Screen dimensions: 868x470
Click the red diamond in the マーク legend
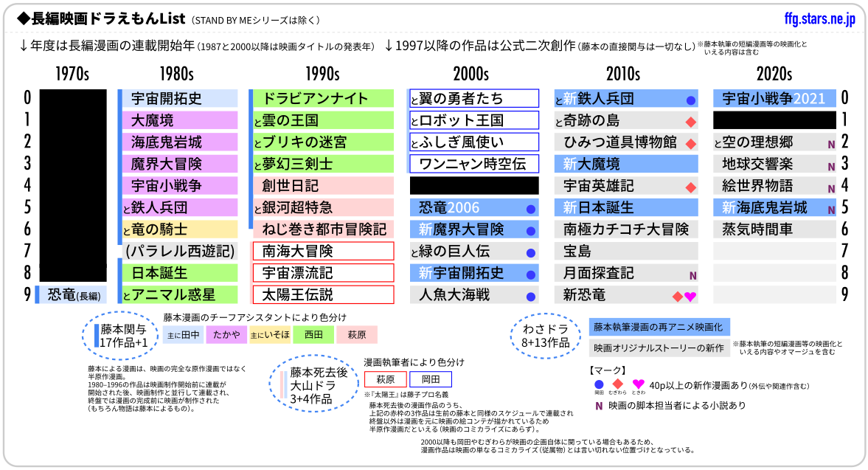coord(618,384)
